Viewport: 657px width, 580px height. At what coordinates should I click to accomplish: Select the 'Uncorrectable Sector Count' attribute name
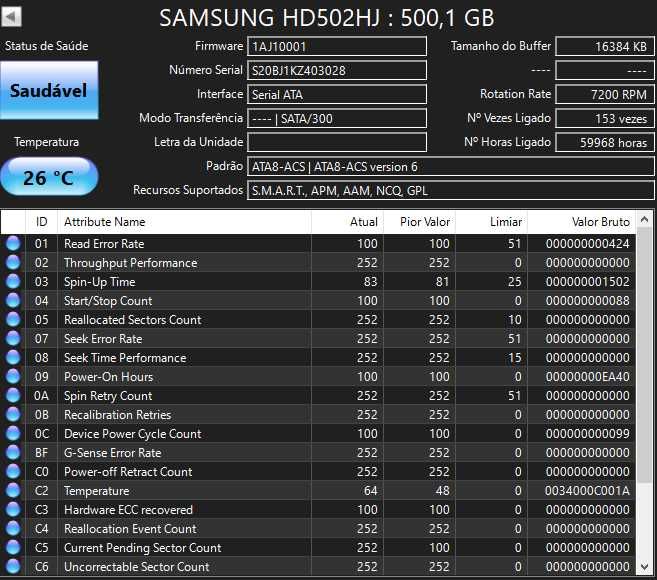pyautogui.click(x=137, y=567)
